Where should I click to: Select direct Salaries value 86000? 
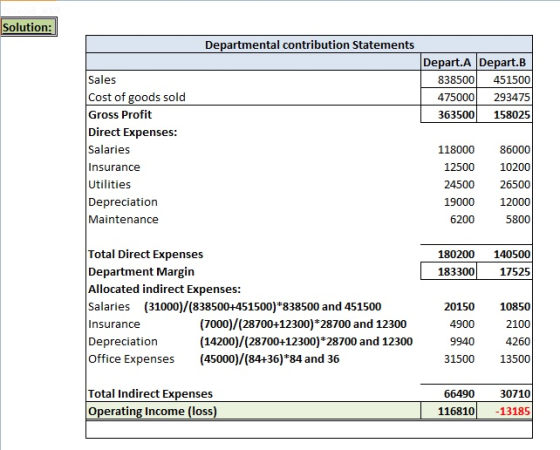click(x=515, y=150)
